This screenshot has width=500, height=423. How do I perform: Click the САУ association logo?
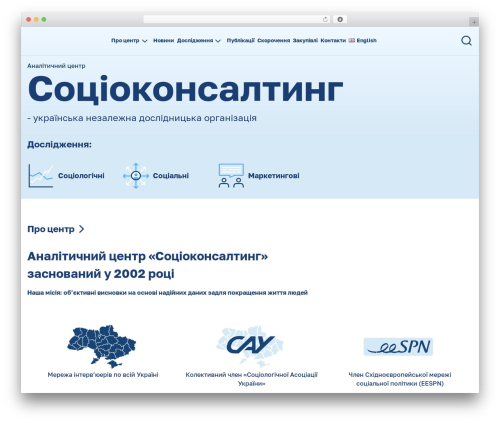click(x=250, y=346)
